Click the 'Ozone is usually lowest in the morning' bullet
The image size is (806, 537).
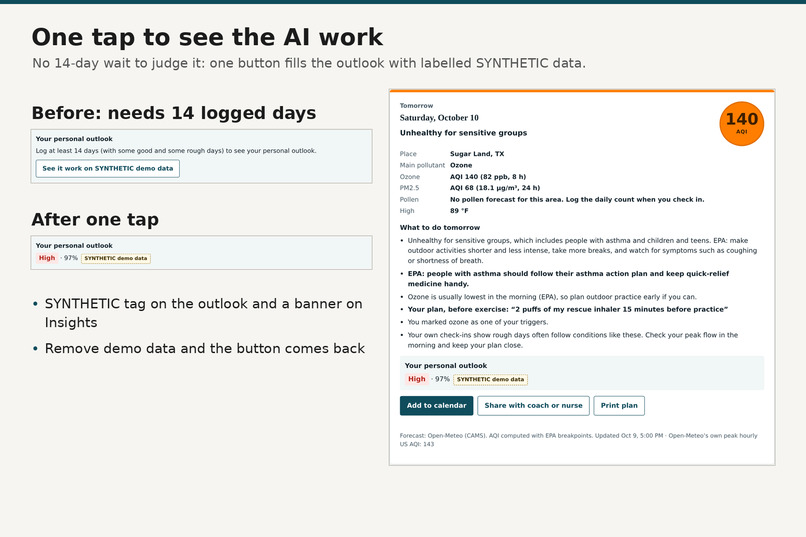pyautogui.click(x=552, y=297)
